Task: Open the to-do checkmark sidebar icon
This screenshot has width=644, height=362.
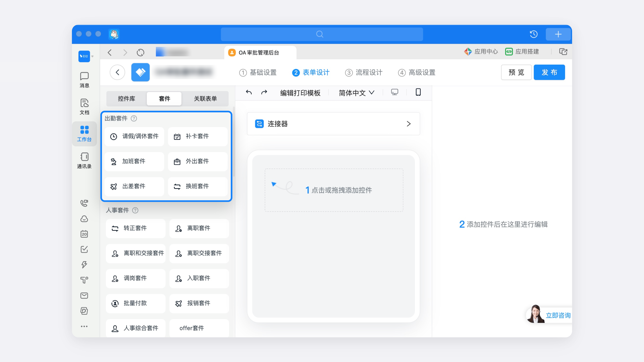Action: pyautogui.click(x=84, y=249)
